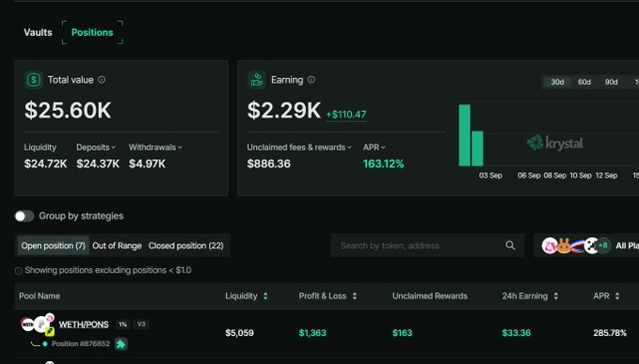Viewport: 639px width, 364px height.
Task: Open the Total value info tooltip icon
Action: point(102,80)
